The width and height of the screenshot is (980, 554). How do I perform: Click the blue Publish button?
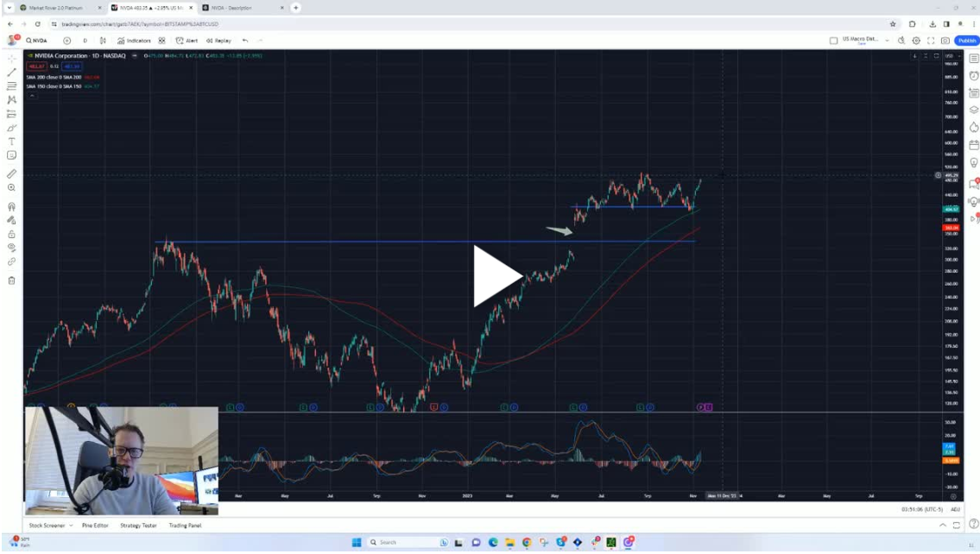pyautogui.click(x=966, y=41)
